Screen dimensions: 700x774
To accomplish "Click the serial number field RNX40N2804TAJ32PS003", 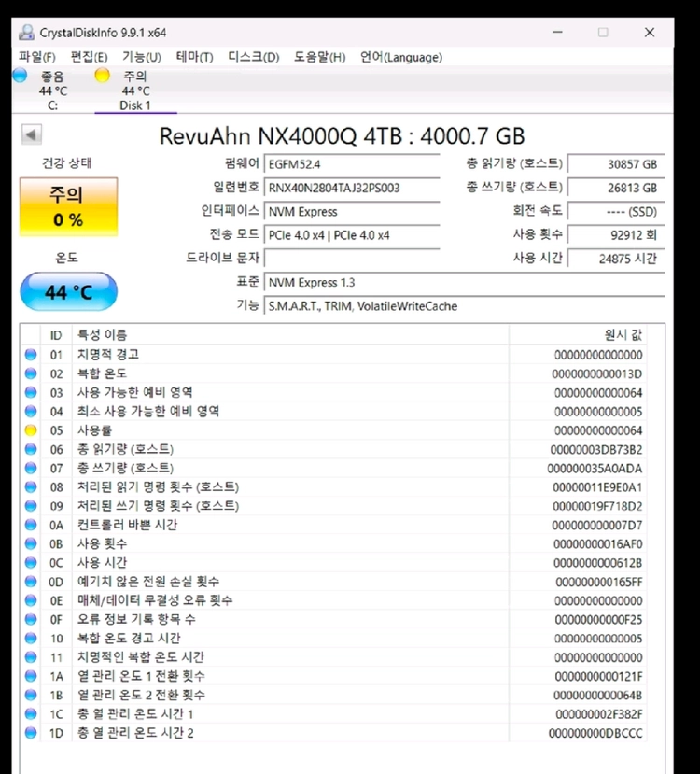I will [x=352, y=188].
